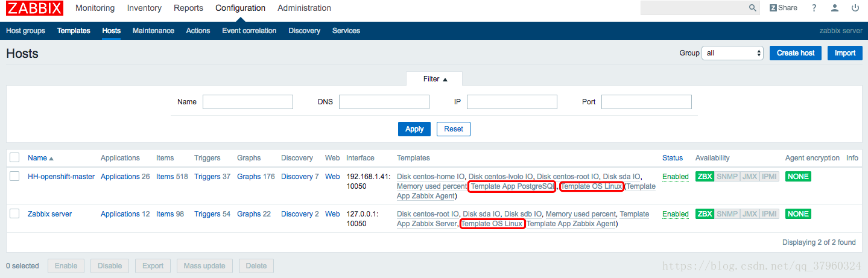Click the Export button
The image size is (868, 278).
[153, 266]
